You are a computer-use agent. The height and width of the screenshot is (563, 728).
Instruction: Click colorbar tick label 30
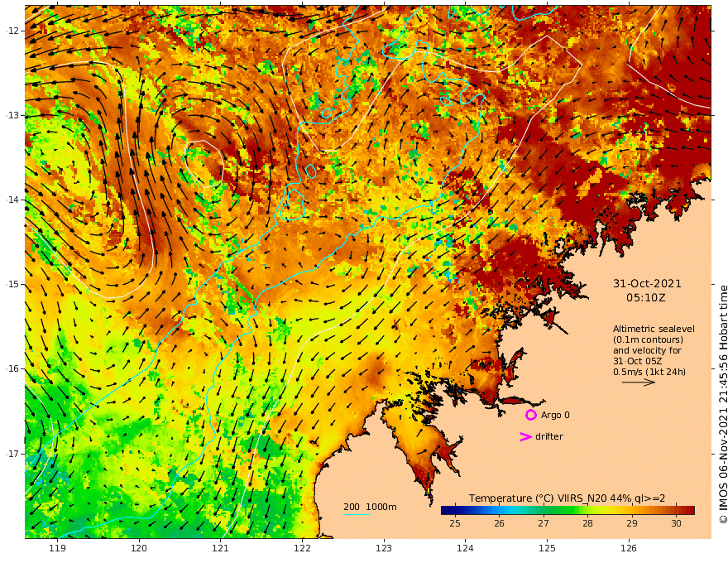[x=676, y=523]
